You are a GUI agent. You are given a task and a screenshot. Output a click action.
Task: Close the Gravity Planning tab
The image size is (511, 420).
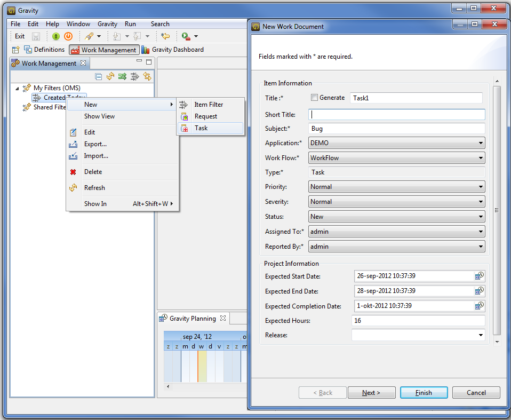(223, 318)
